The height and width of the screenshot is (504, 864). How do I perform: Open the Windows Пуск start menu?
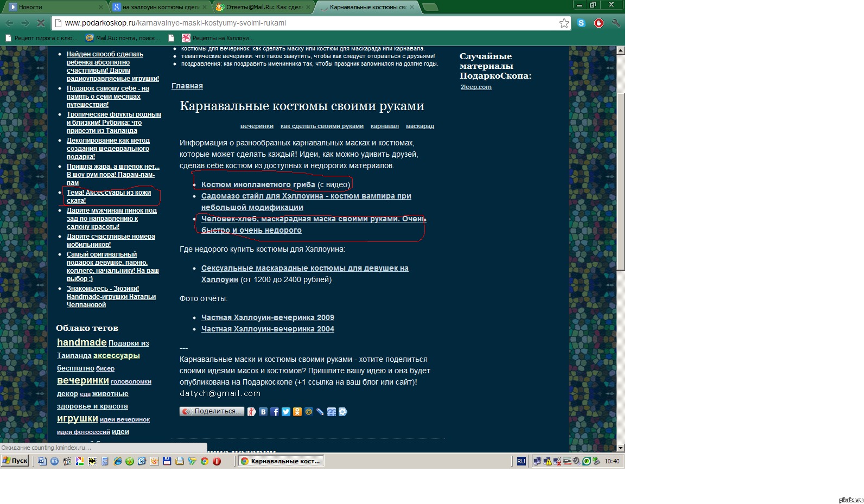pos(15,461)
